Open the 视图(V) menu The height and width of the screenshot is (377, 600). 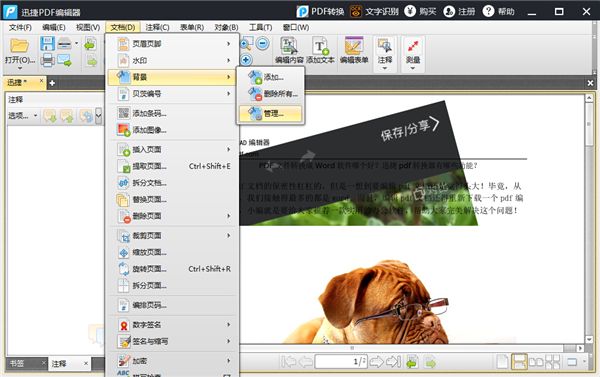pyautogui.click(x=88, y=28)
